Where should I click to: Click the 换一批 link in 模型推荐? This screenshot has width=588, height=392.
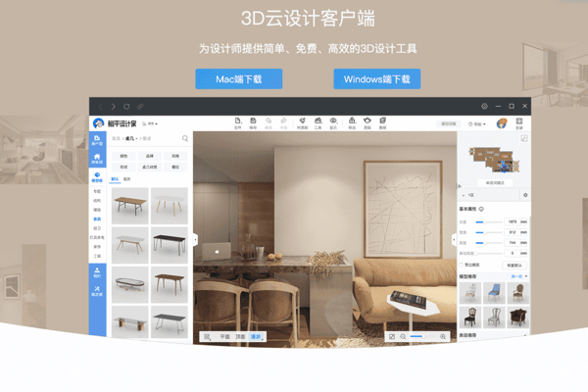(516, 276)
